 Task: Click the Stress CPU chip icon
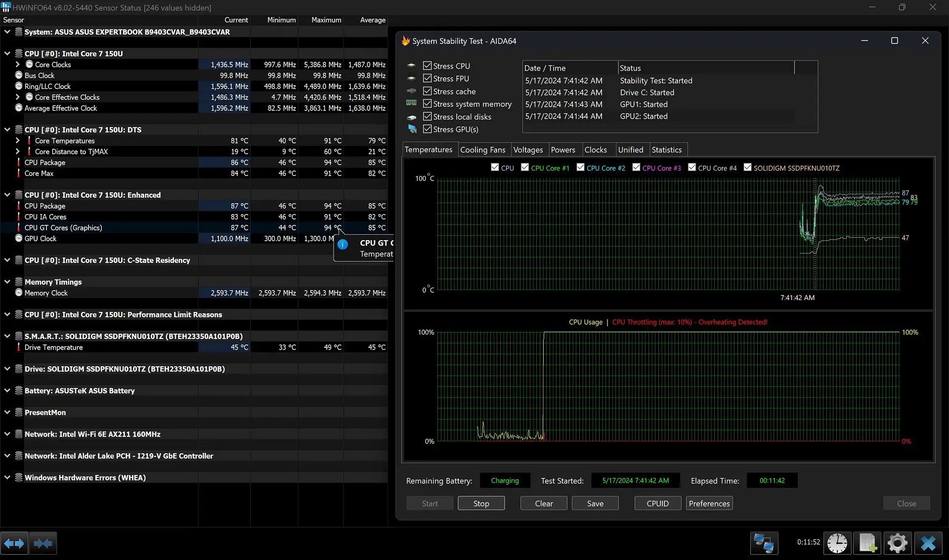coord(411,66)
